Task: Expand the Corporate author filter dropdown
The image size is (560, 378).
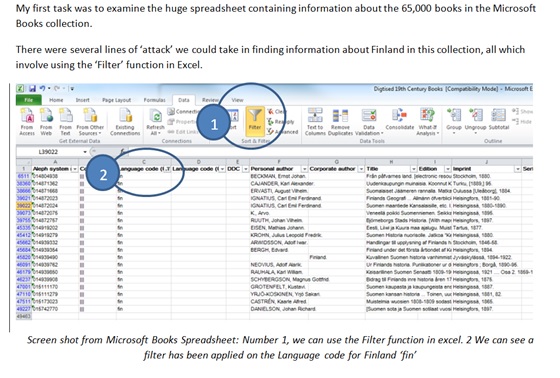Action: 361,169
